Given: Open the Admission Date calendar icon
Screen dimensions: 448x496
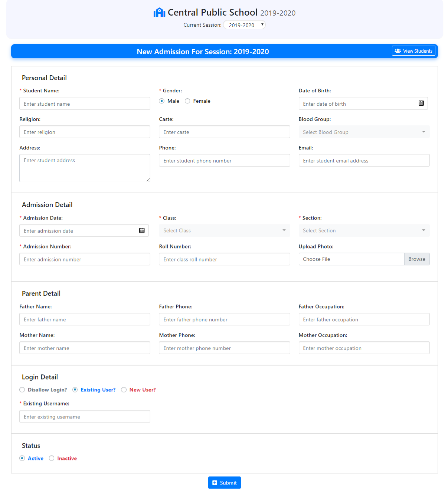Looking at the screenshot, I should [x=141, y=230].
